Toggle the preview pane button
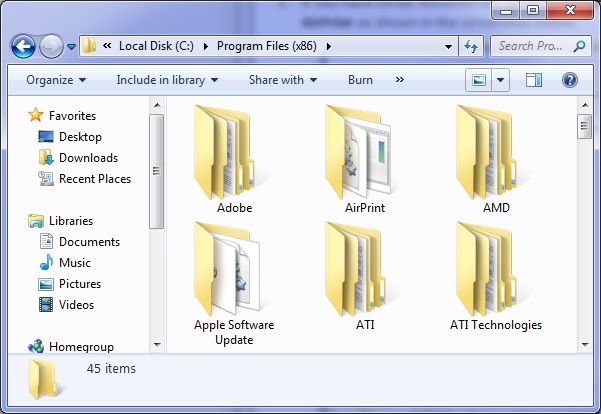Viewport: 601px width, 414px height. pos(533,80)
